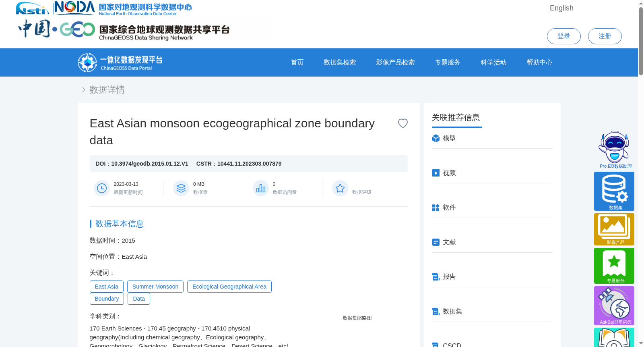Click the bar chart icon for data visits

(x=261, y=188)
